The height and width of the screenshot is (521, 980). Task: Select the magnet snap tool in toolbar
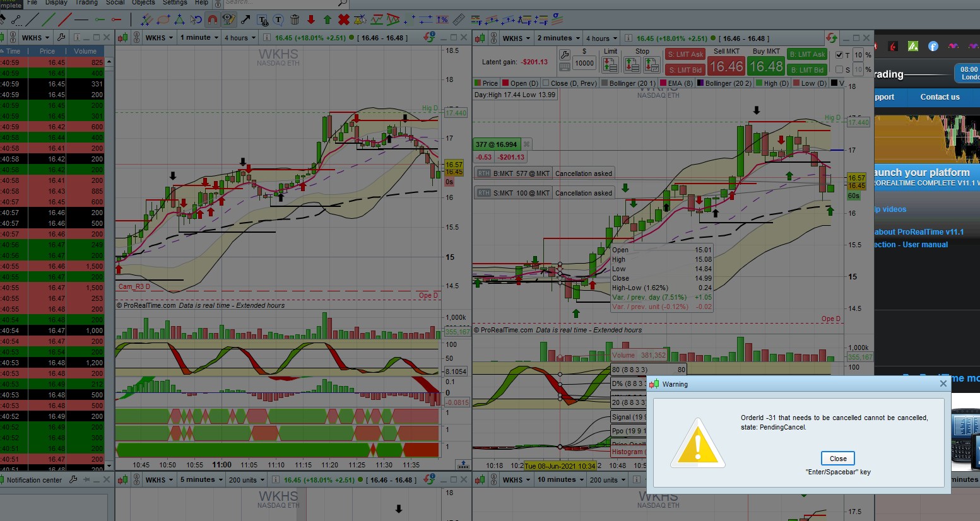(x=213, y=20)
